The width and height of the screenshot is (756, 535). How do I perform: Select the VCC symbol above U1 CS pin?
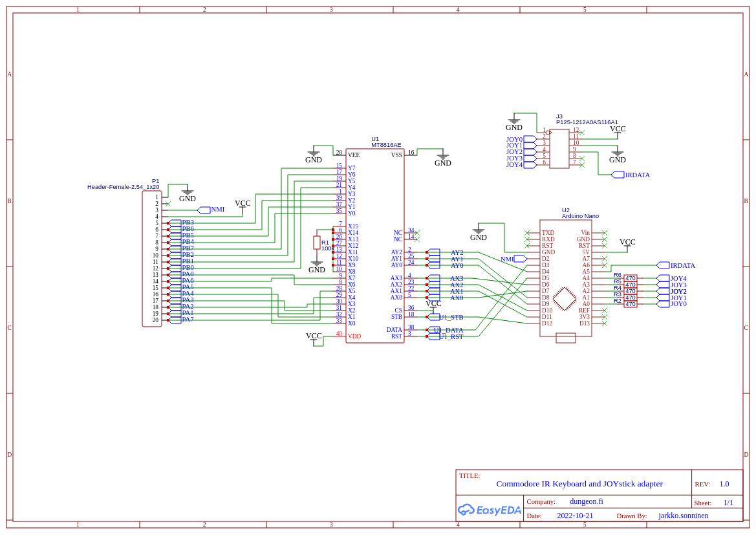click(433, 306)
